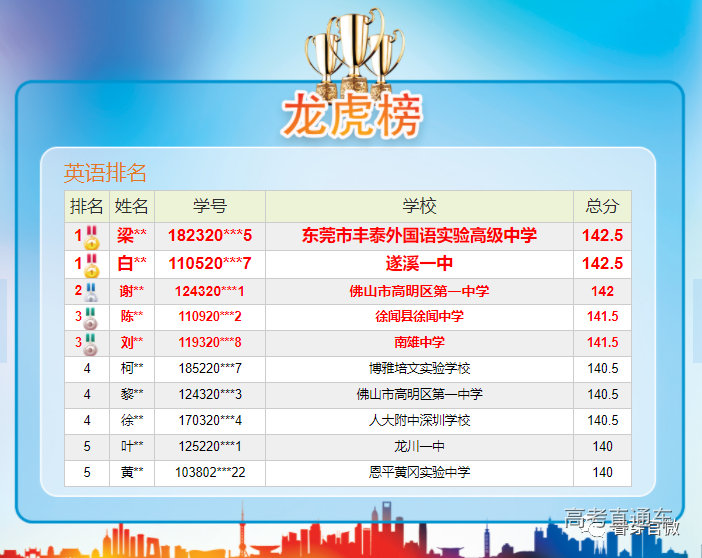Click the gold medal beside 白**
Screen dimensions: 702x558
92,265
